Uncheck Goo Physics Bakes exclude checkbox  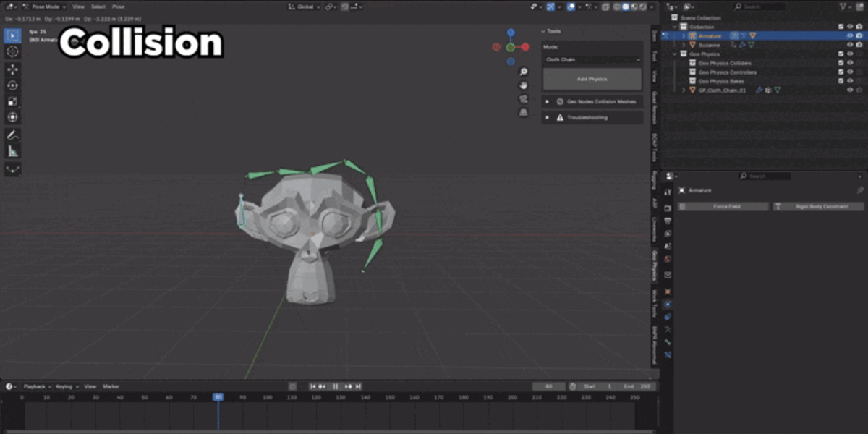point(841,81)
